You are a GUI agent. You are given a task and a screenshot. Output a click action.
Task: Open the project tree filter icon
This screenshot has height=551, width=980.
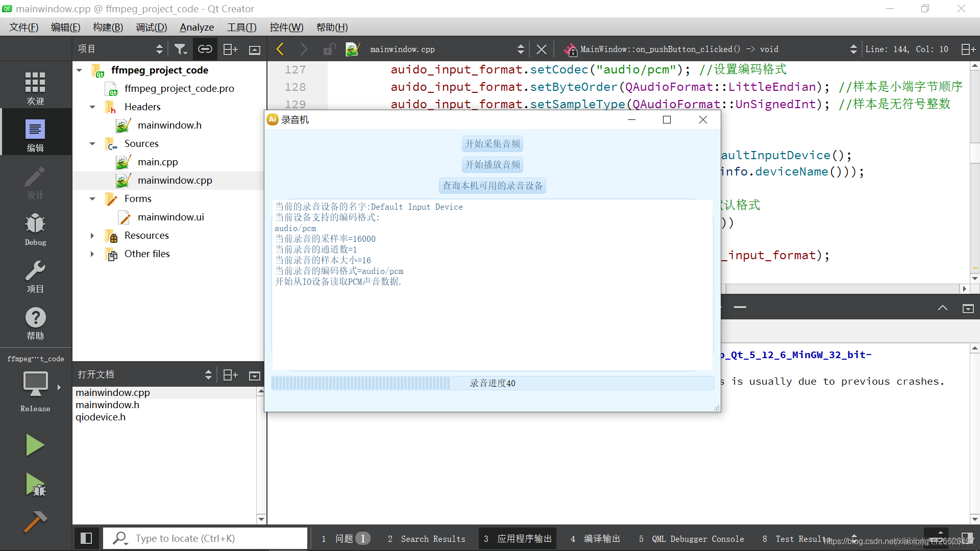pos(180,49)
